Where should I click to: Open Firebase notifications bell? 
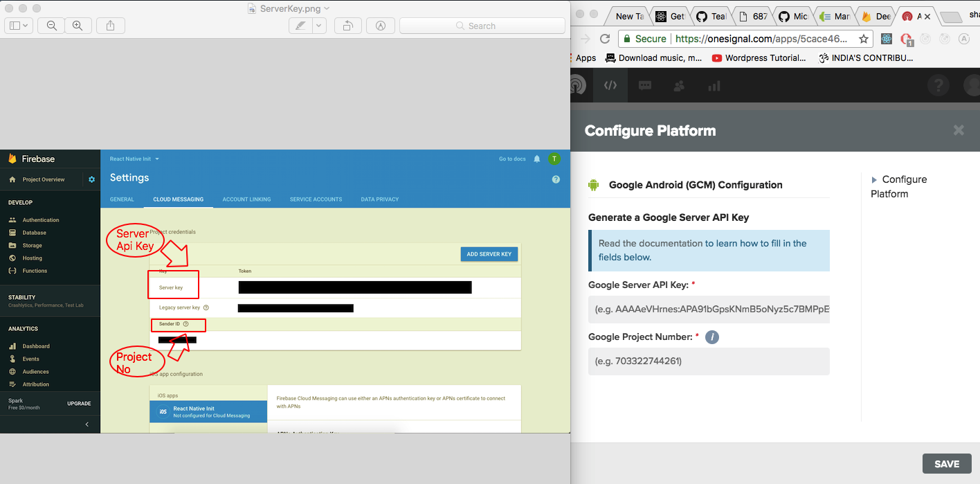pyautogui.click(x=537, y=159)
